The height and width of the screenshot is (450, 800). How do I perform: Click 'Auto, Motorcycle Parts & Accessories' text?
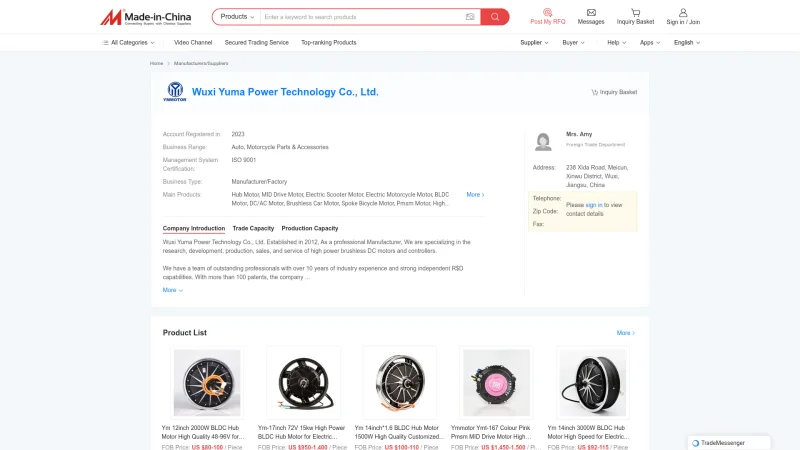(280, 147)
